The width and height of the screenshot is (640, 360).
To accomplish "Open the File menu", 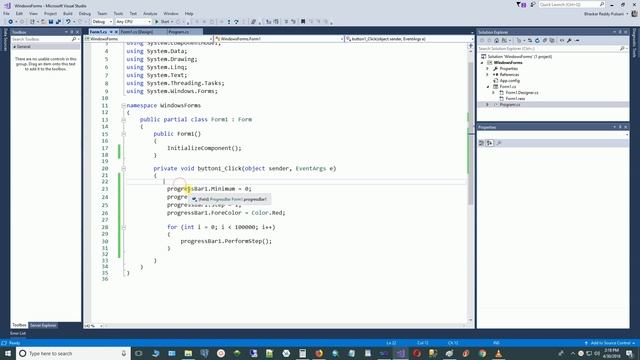I will coord(6,13).
